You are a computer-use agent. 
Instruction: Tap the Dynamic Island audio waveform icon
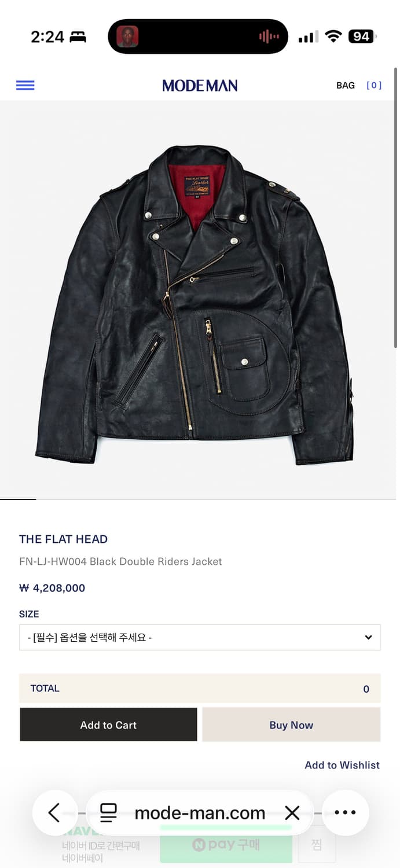[x=269, y=37]
